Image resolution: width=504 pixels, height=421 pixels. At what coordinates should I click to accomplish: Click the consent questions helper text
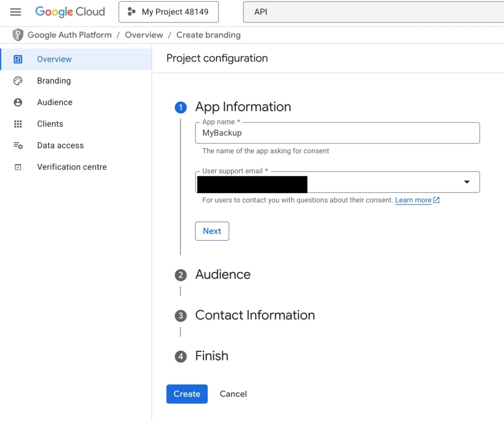click(298, 200)
